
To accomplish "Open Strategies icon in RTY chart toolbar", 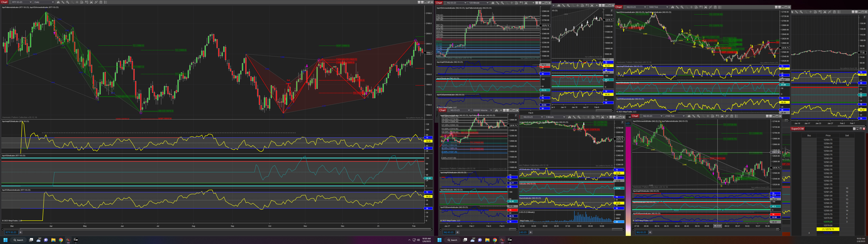I will pyautogui.click(x=101, y=2).
